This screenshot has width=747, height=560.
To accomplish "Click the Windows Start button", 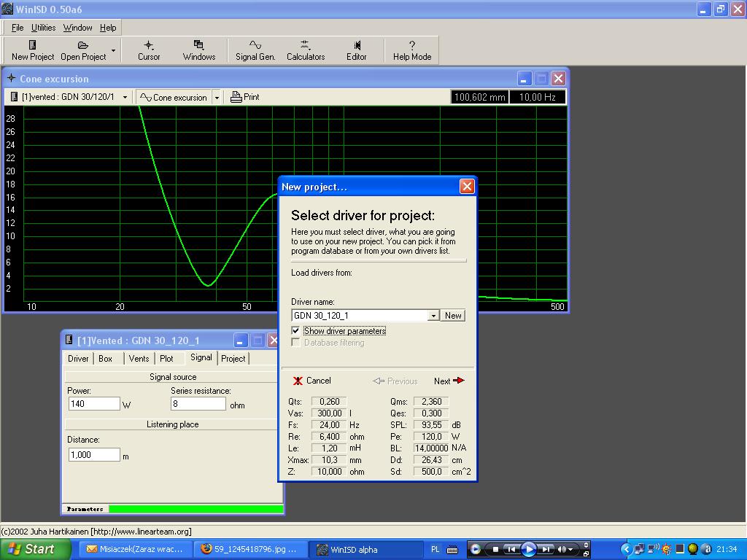I will pos(35,549).
